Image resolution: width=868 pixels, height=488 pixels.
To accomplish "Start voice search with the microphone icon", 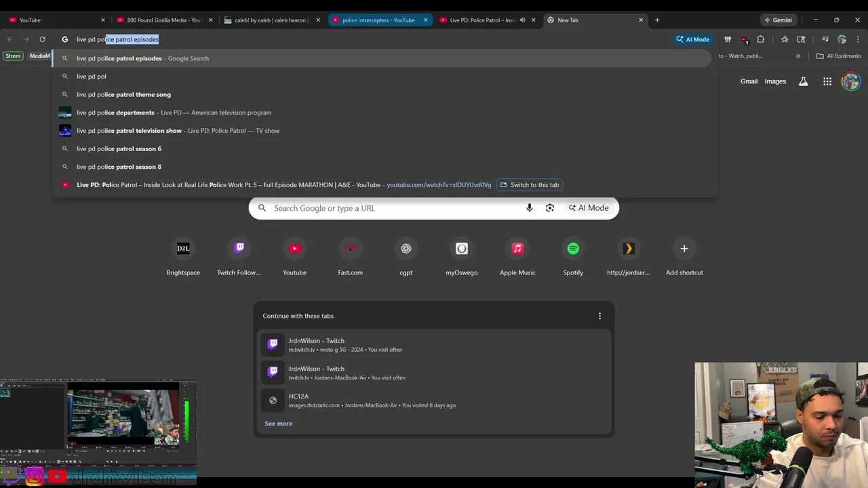I will click(530, 208).
